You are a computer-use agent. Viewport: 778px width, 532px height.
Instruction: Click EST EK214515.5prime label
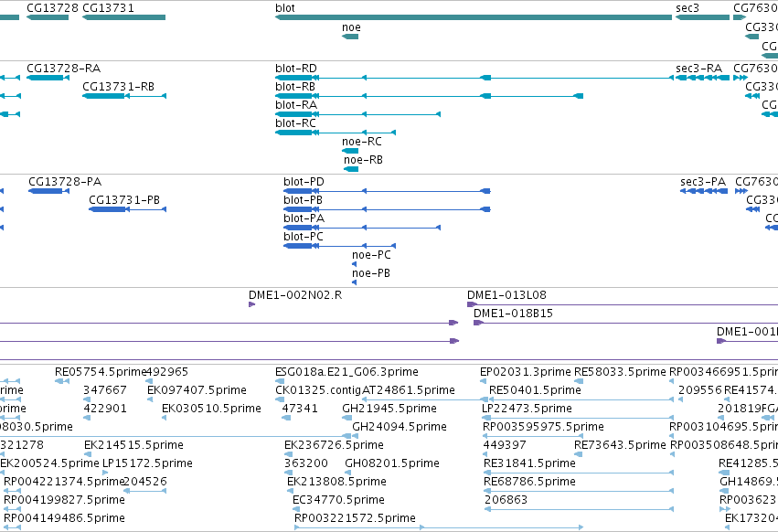tap(133, 446)
